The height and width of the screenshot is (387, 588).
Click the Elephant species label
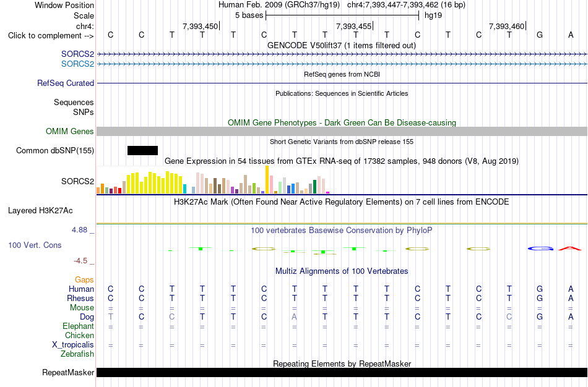click(78, 326)
